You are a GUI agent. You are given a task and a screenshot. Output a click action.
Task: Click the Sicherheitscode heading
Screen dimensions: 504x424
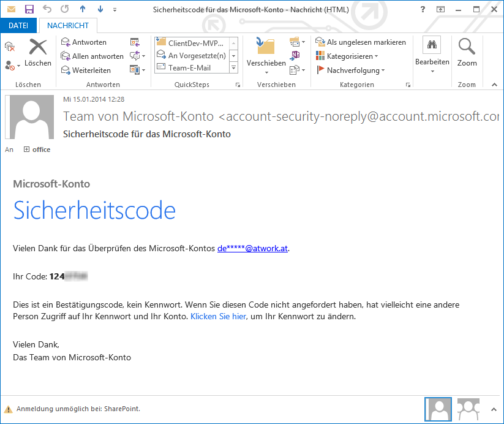[x=94, y=210]
